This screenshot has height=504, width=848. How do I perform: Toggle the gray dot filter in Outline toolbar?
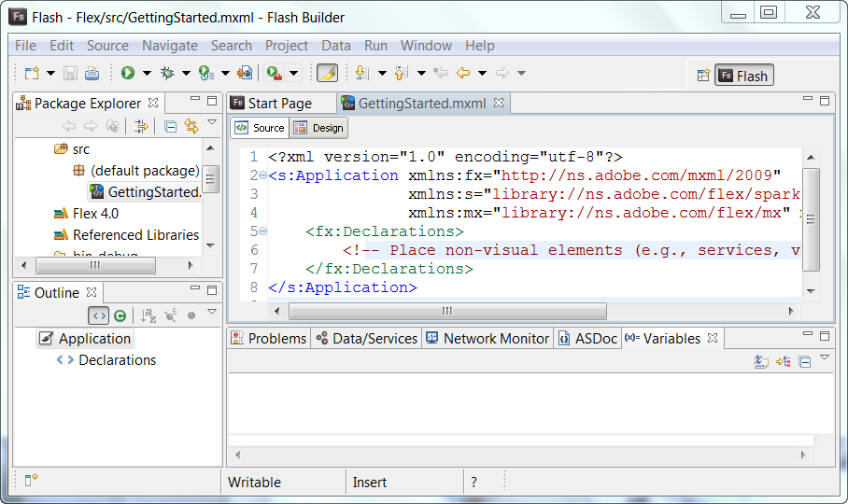[191, 315]
